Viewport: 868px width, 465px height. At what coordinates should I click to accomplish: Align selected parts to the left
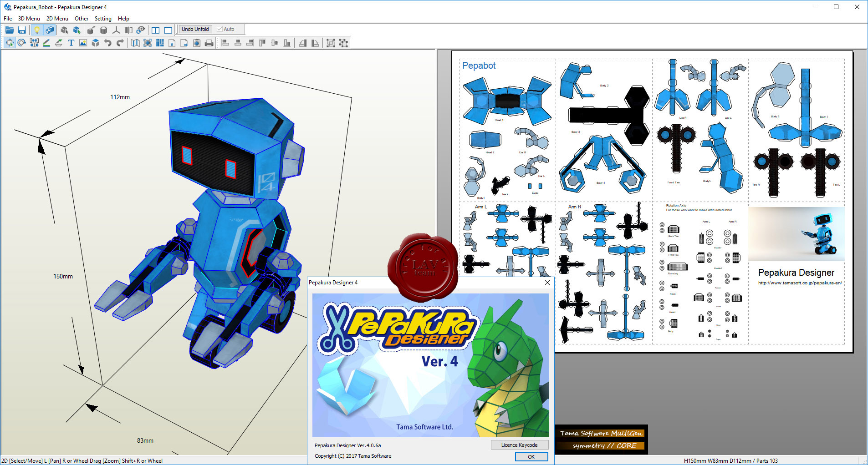(x=225, y=43)
